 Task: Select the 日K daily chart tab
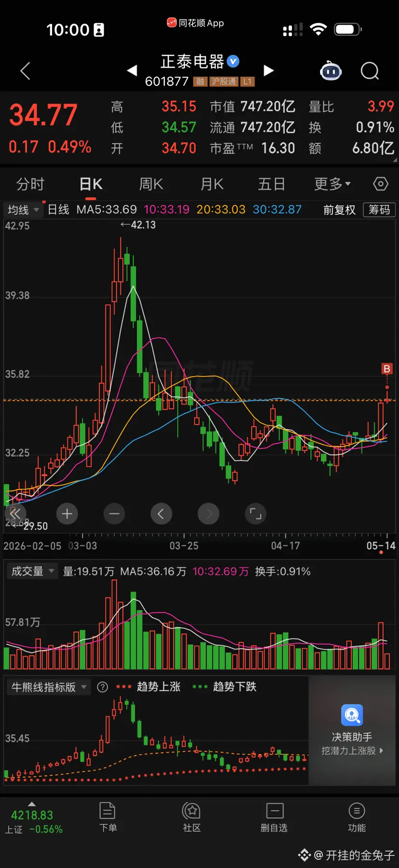91,184
